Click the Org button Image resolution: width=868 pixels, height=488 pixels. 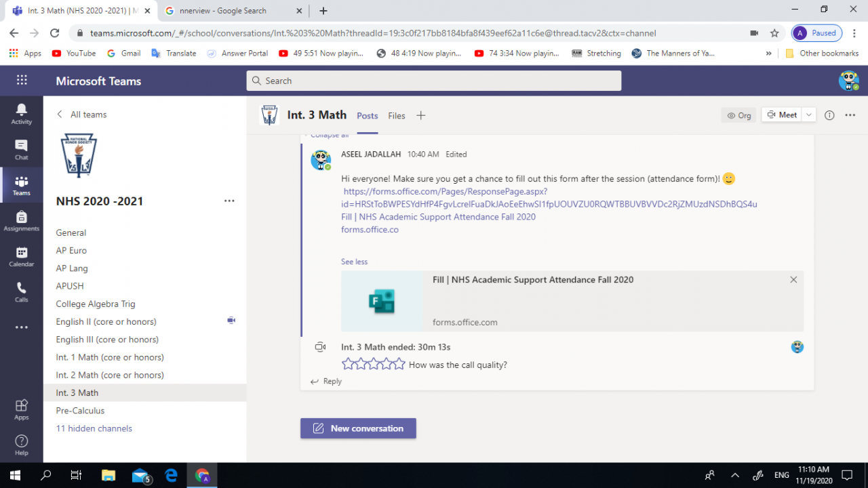738,115
